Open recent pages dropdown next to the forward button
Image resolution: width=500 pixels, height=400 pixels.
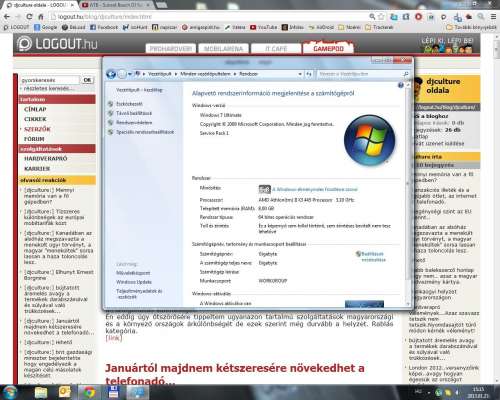point(130,74)
